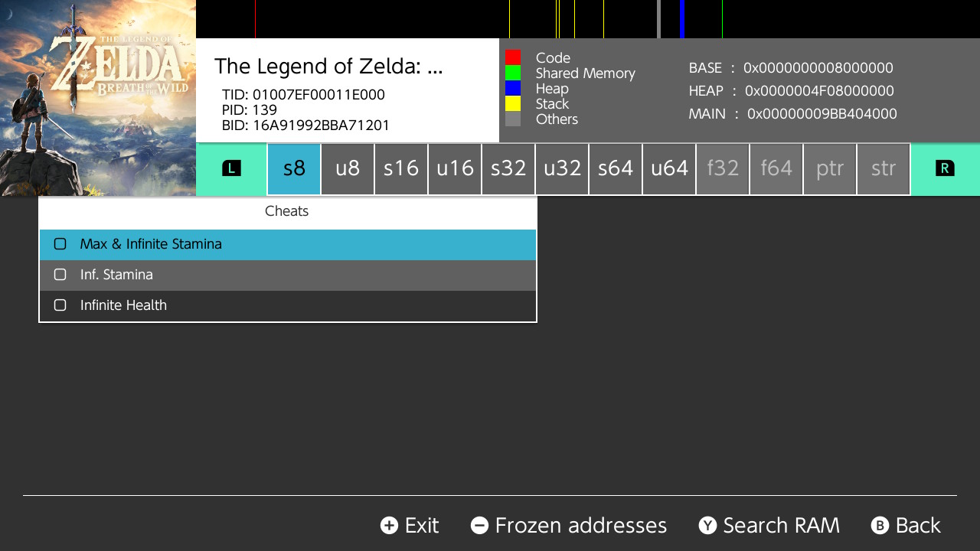The image size is (980, 551).
Task: Open Frozen addresses
Action: (x=581, y=525)
